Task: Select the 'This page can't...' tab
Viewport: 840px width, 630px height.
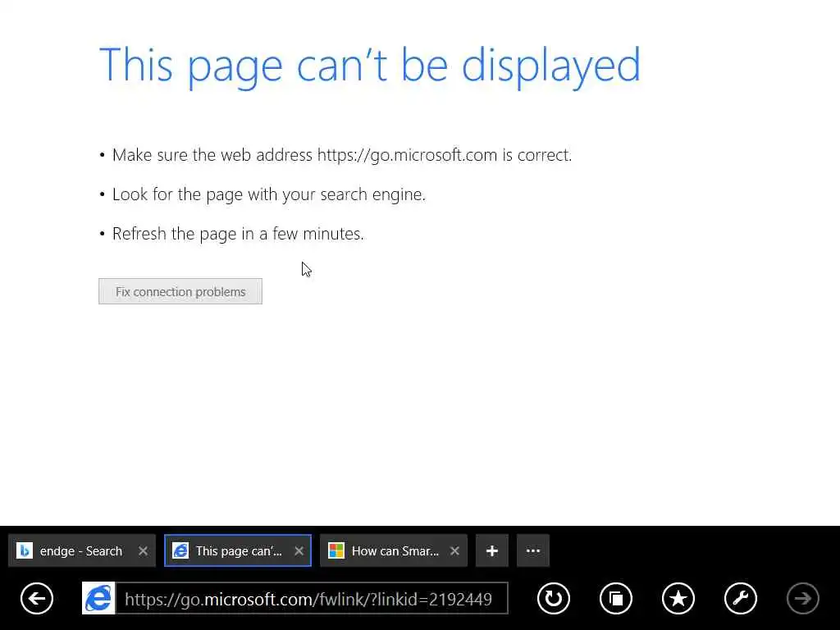Action: pyautogui.click(x=238, y=550)
